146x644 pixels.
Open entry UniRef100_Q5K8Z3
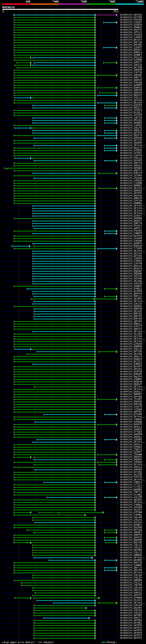point(131,457)
